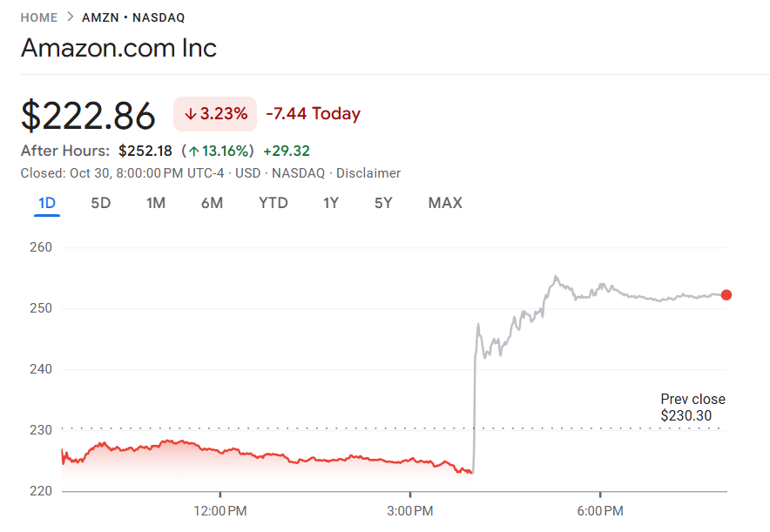Screen dimensions: 770x532
Task: Switch to the 5D time range
Action: pyautogui.click(x=101, y=203)
